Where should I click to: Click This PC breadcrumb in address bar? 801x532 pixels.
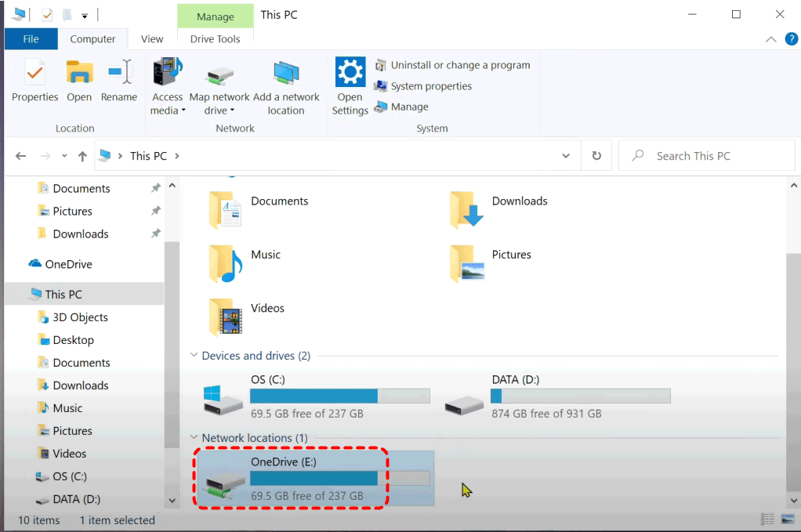[148, 156]
